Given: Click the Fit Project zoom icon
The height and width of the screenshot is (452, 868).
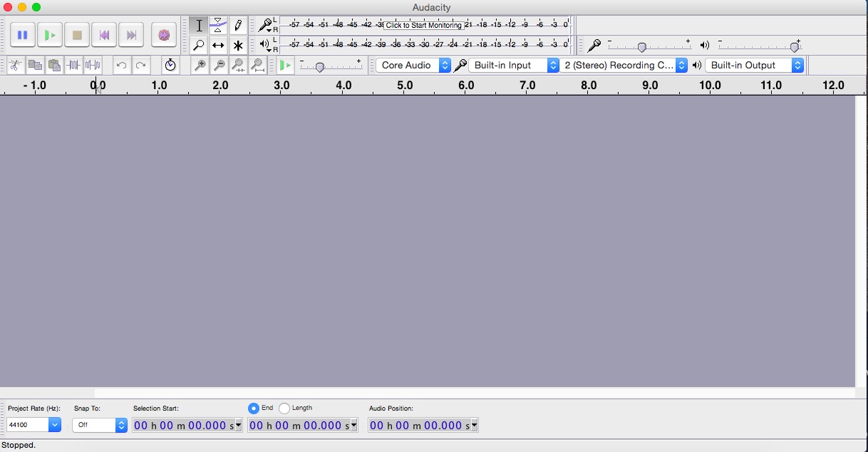Looking at the screenshot, I should tap(258, 65).
